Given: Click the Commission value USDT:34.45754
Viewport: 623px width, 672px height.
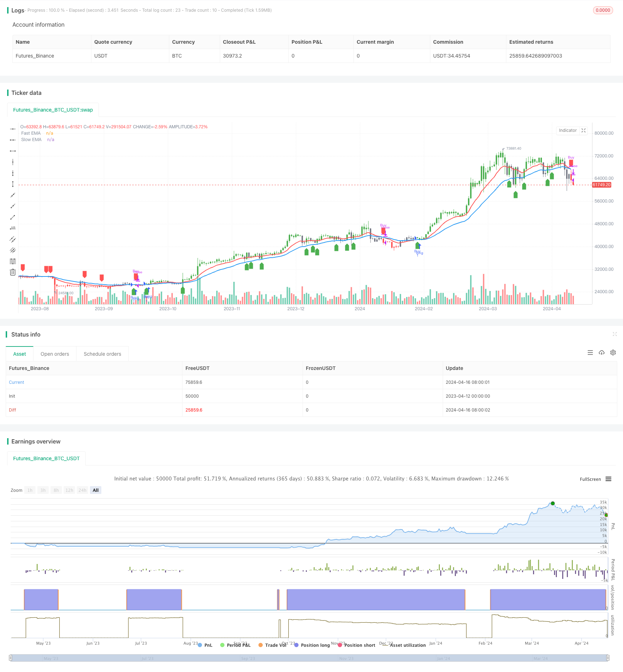Looking at the screenshot, I should [x=452, y=56].
